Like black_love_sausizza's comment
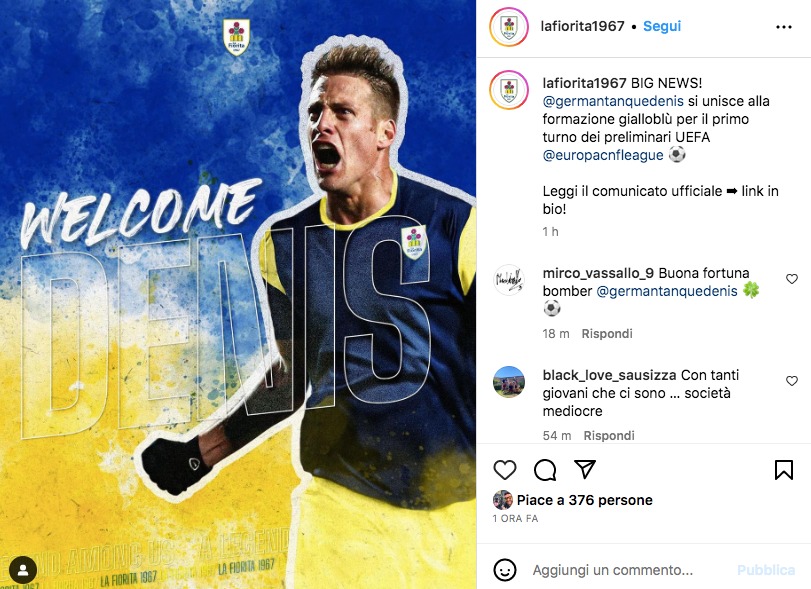This screenshot has height=589, width=811. point(791,381)
